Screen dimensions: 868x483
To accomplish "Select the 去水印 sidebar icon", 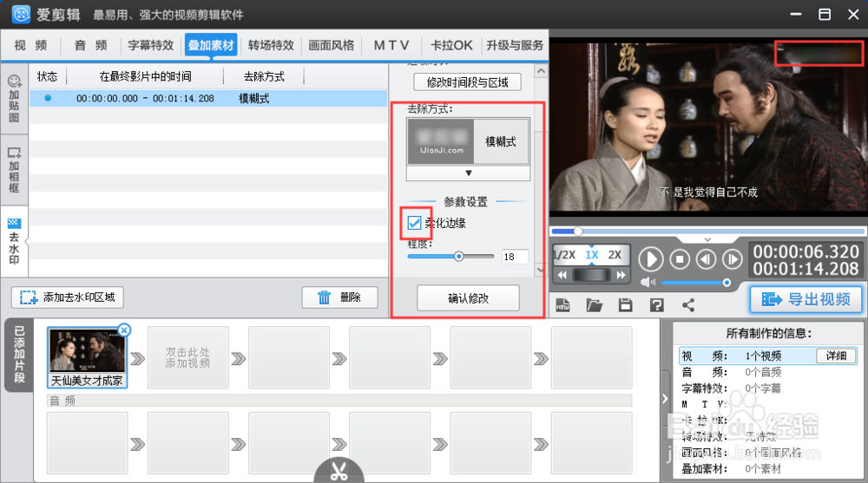I will point(14,241).
